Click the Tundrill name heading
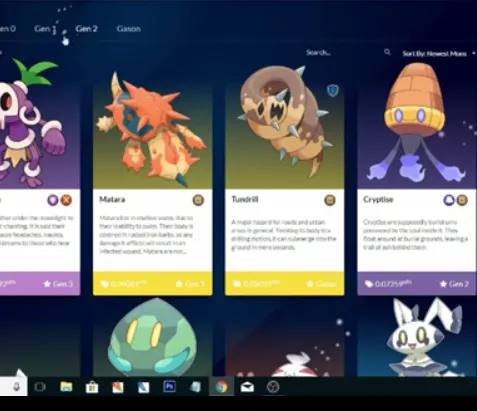Screen dimensions: 477x411 [245, 199]
